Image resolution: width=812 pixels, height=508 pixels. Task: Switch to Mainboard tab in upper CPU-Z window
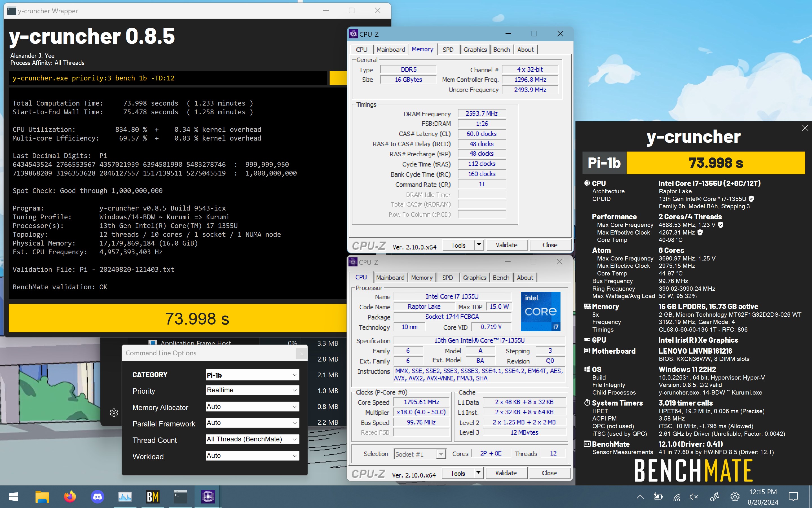[x=390, y=50]
